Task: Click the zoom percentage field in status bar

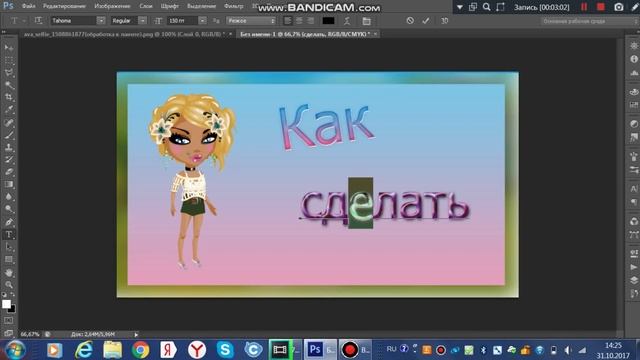Action: click(x=30, y=334)
